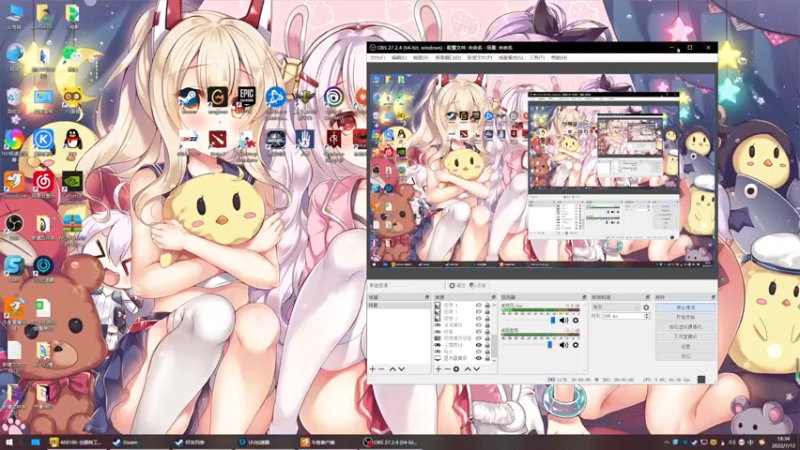Open 配置文件(P) menu in OBS
Screen dimensions: 800x450
point(479,58)
